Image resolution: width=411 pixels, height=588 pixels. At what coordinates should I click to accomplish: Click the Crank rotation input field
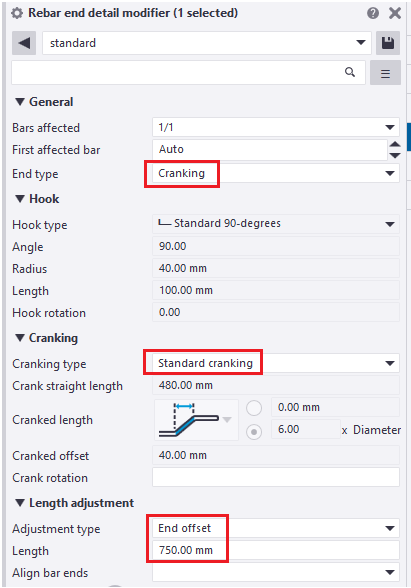click(276, 477)
